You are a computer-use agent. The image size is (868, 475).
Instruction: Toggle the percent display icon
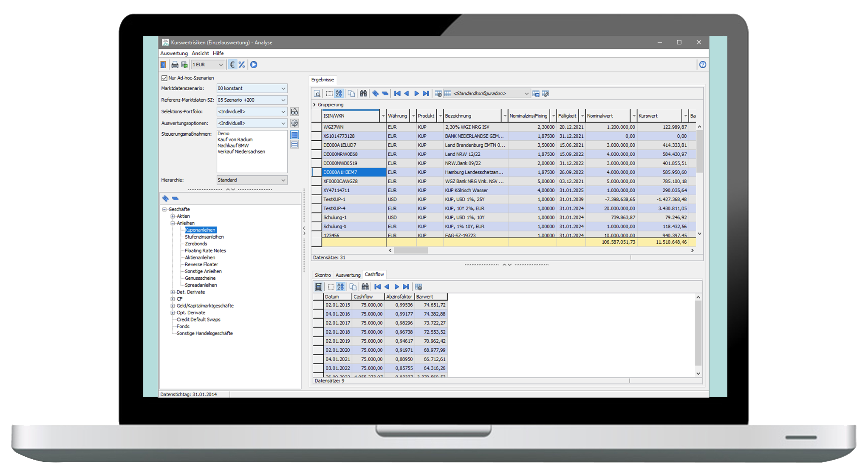242,65
